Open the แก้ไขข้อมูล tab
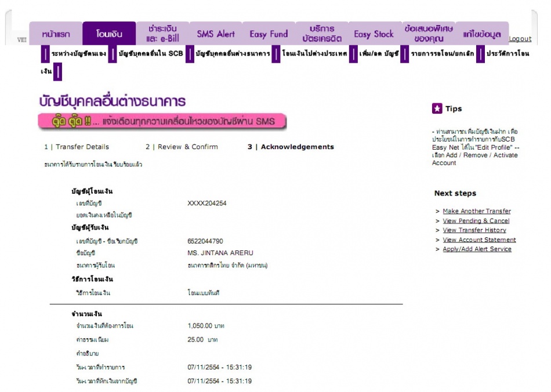 point(482,34)
